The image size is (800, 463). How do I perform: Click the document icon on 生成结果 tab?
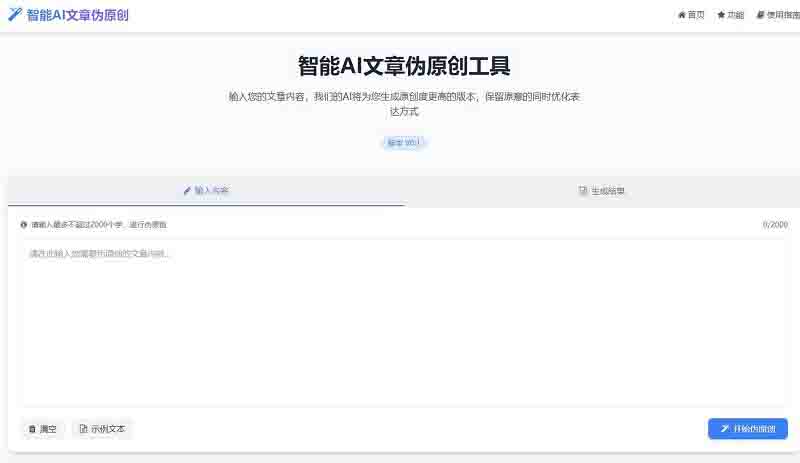(x=583, y=190)
